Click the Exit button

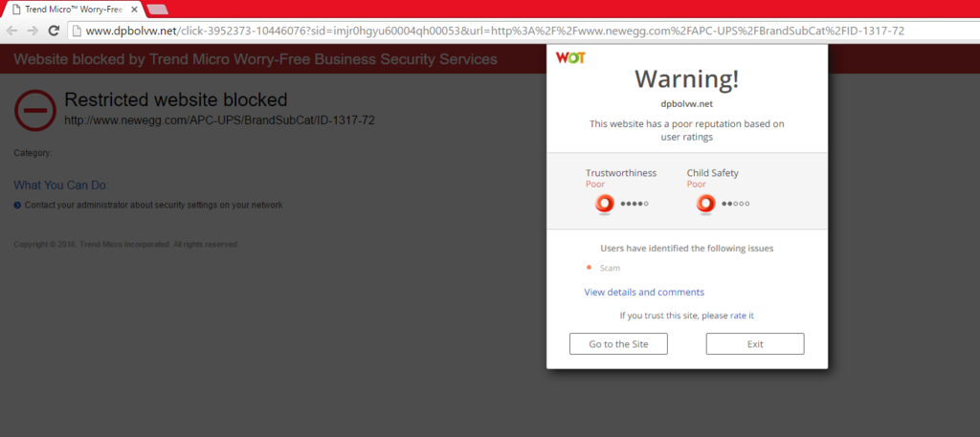[755, 344]
